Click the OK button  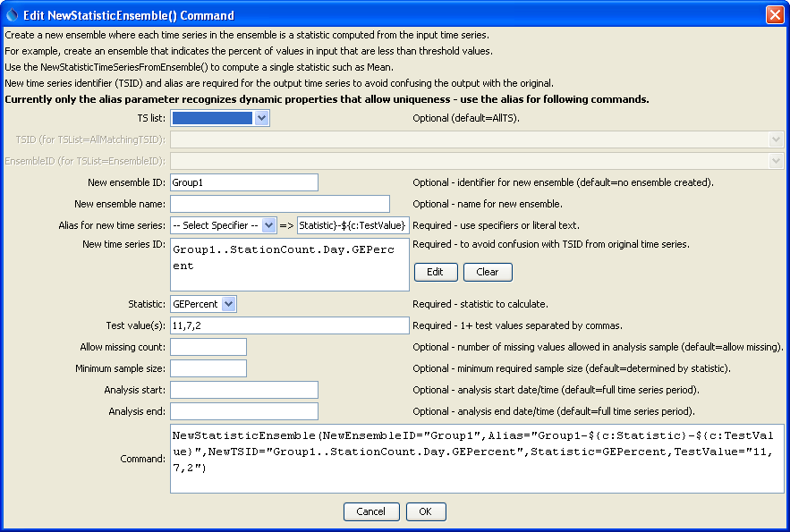pyautogui.click(x=426, y=511)
